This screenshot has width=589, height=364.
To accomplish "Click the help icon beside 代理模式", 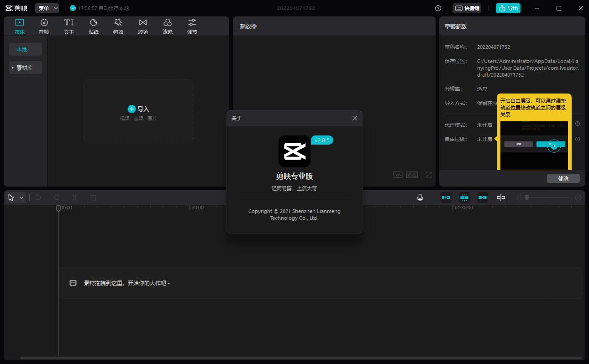I will tap(577, 124).
